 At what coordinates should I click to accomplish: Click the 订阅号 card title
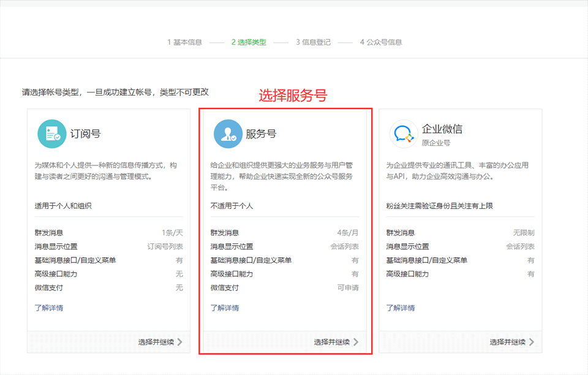click(86, 134)
